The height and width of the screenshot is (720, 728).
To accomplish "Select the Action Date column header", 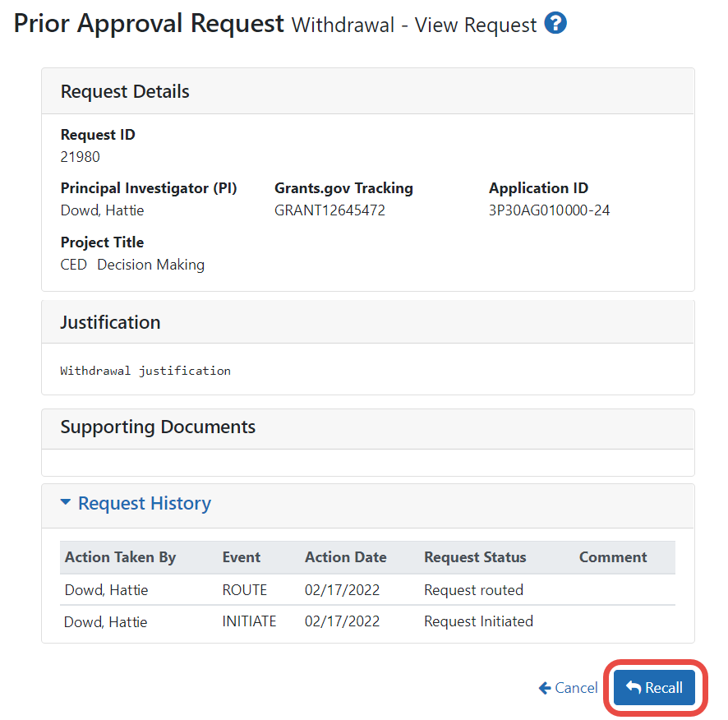I will pos(345,557).
